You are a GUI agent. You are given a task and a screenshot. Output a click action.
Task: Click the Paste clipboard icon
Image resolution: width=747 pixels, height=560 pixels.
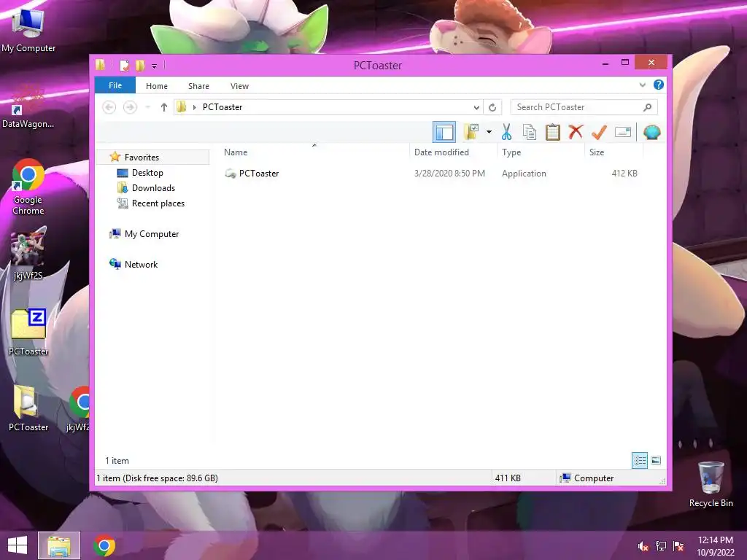click(x=553, y=132)
